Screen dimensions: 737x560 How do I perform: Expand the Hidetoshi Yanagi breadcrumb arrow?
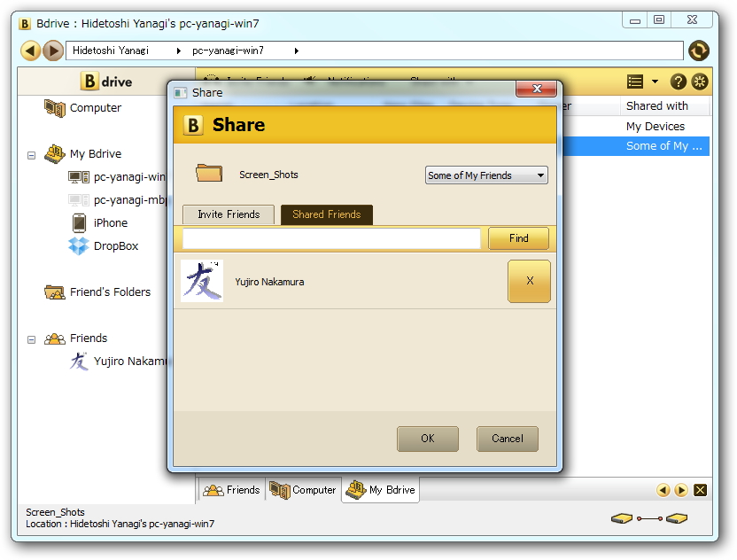tap(179, 51)
